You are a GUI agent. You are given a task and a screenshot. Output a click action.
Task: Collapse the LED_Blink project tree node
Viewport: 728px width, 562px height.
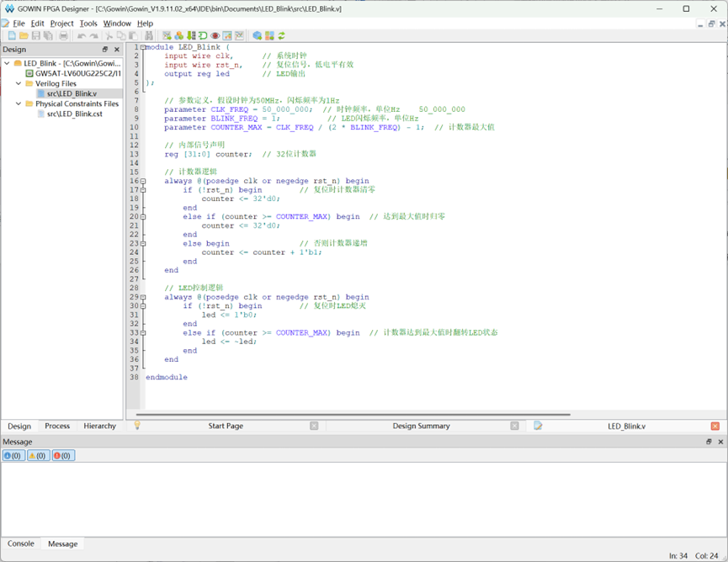point(7,63)
